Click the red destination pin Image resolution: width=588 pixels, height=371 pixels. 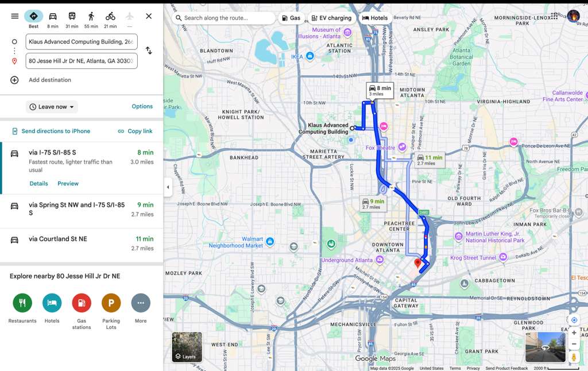tap(417, 264)
